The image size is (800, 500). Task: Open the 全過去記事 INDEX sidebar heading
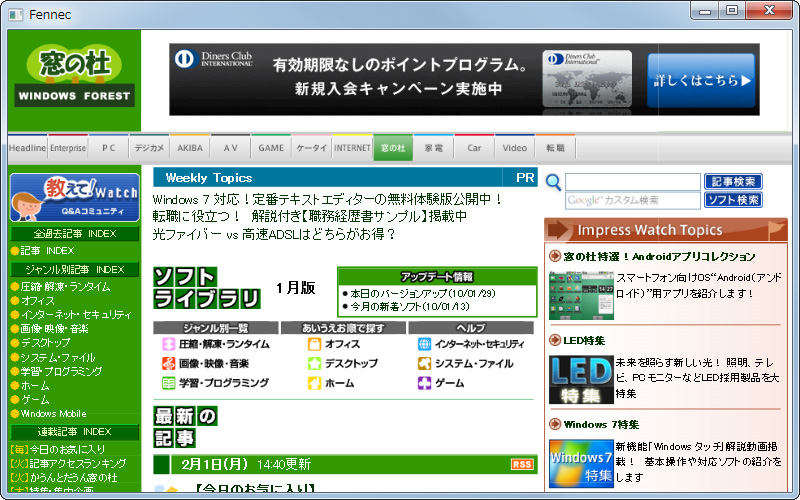point(74,234)
